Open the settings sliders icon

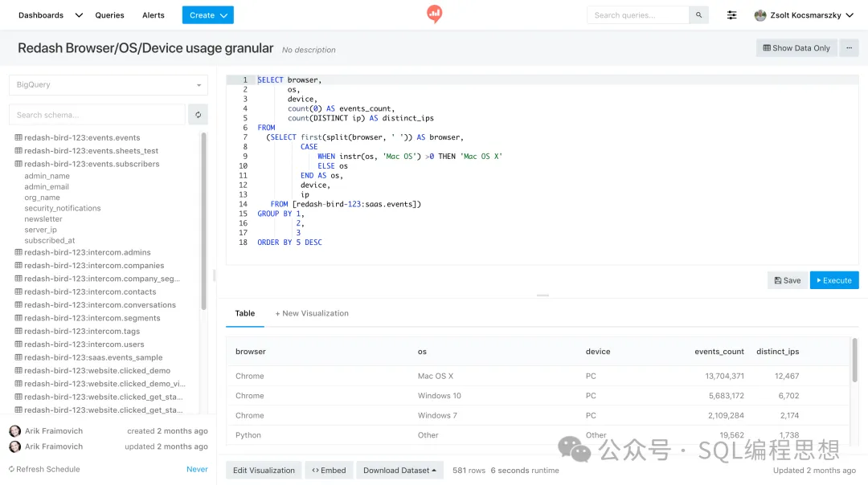point(732,15)
